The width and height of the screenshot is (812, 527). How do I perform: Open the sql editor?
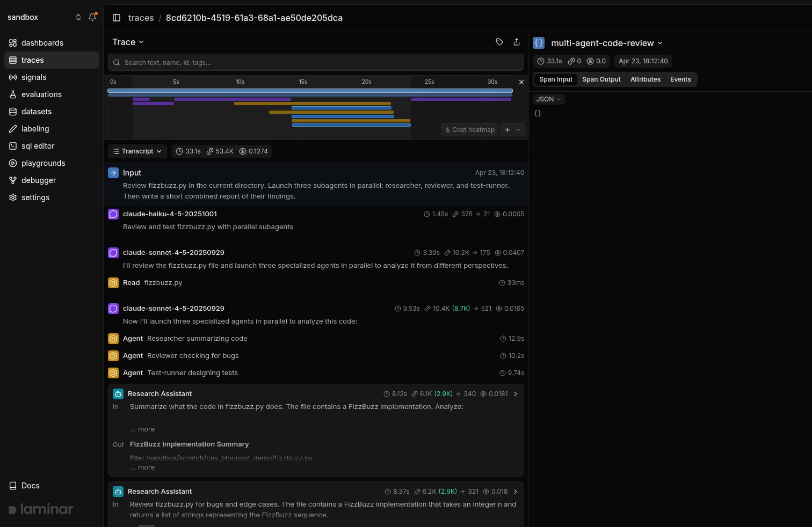(x=52, y=146)
